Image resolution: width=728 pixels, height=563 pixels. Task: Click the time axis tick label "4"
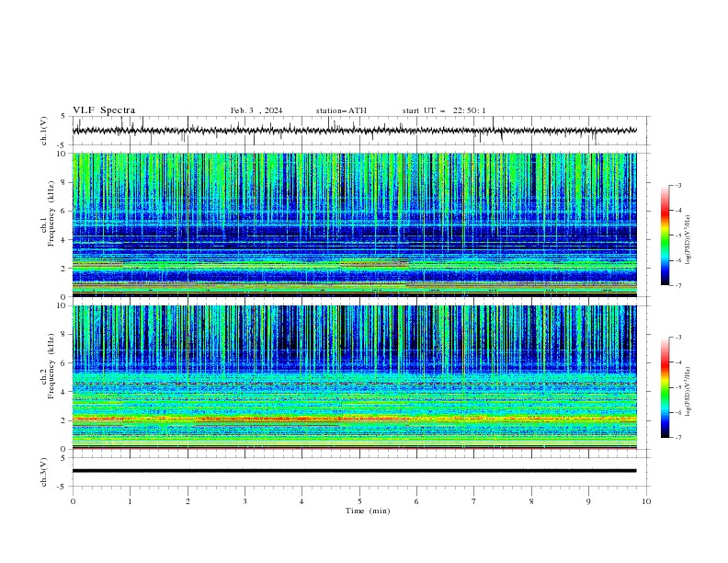point(301,501)
